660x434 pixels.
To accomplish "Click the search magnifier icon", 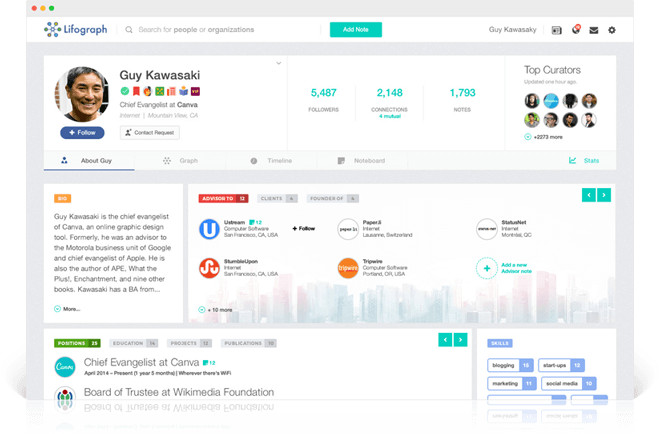I will (x=129, y=29).
